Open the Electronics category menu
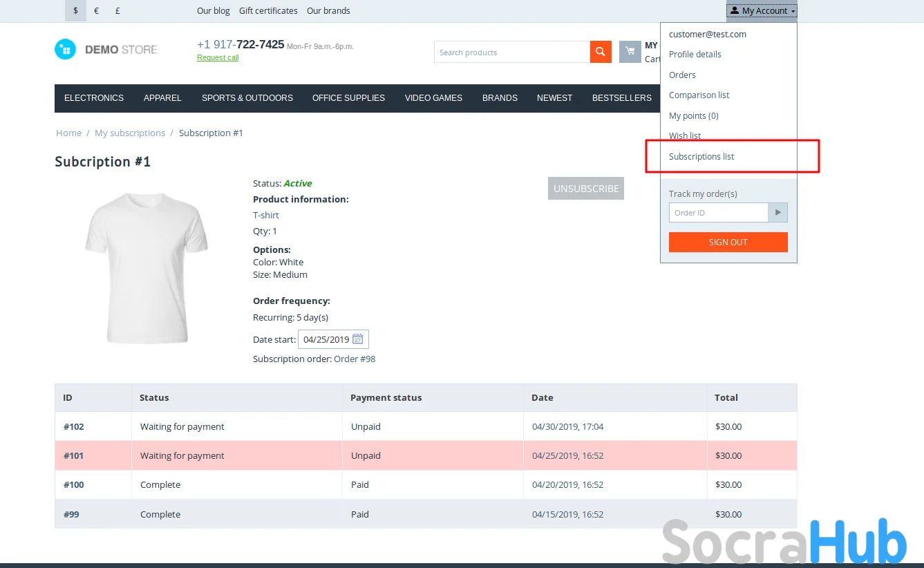Screen dimensions: 924x568 click(94, 98)
